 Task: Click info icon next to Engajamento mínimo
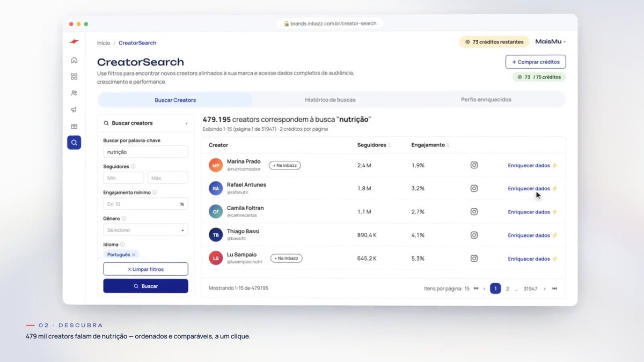coord(155,193)
